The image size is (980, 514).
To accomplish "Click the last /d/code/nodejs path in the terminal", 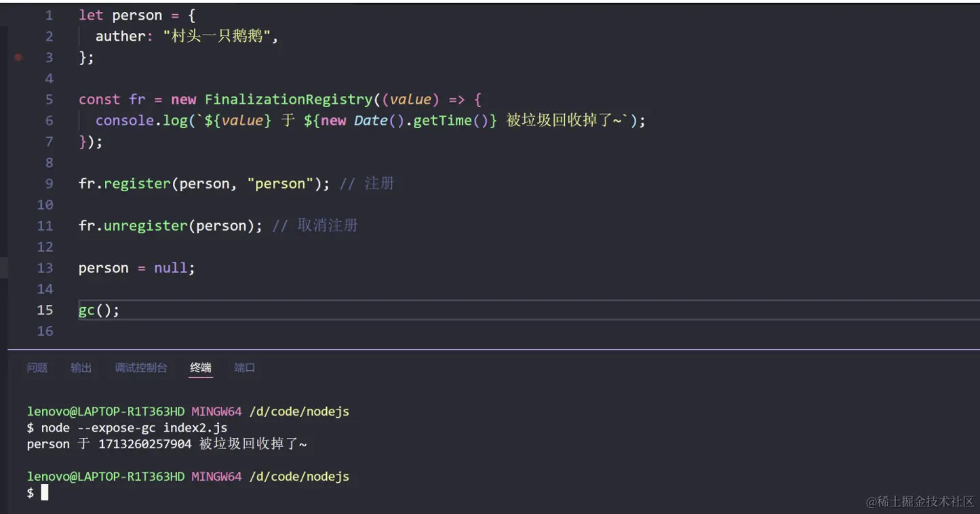I will [x=299, y=477].
